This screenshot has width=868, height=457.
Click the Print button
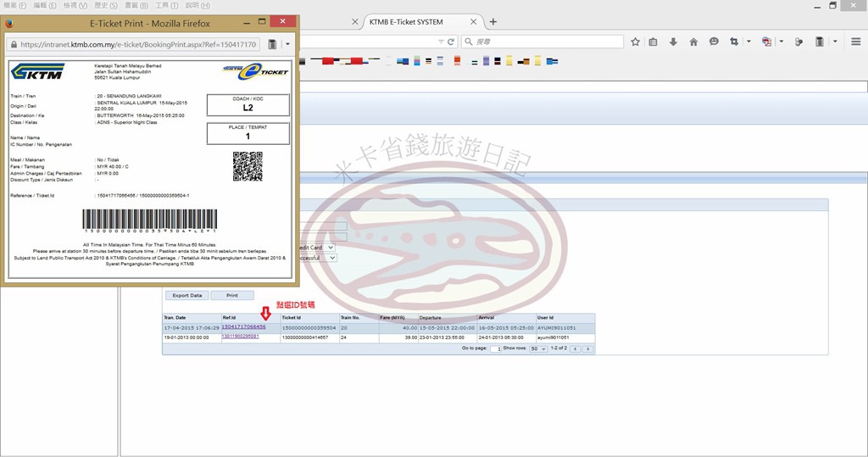(x=232, y=296)
